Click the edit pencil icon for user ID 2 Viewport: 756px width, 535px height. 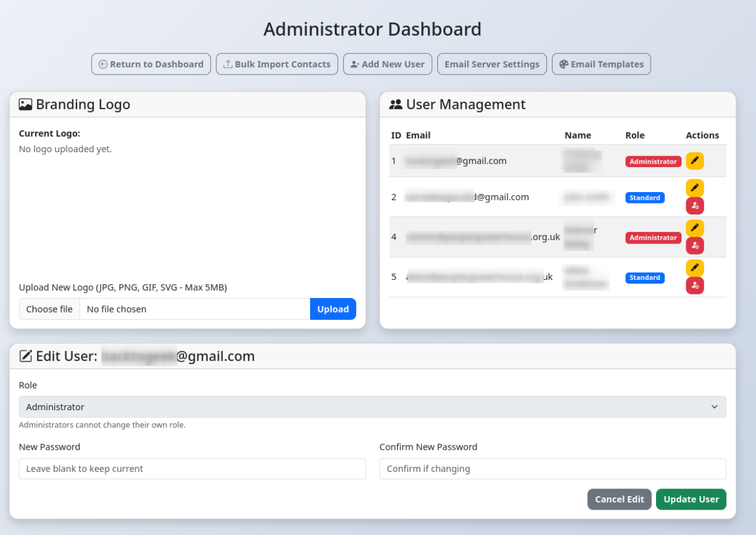694,188
